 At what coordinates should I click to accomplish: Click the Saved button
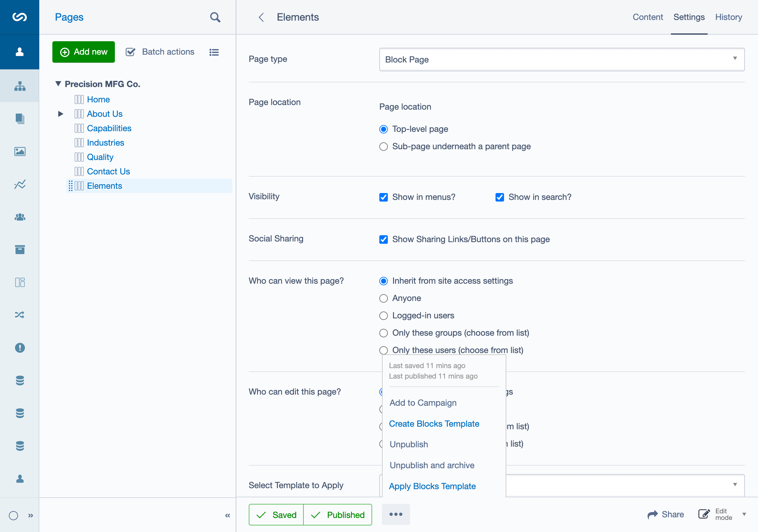(x=276, y=515)
